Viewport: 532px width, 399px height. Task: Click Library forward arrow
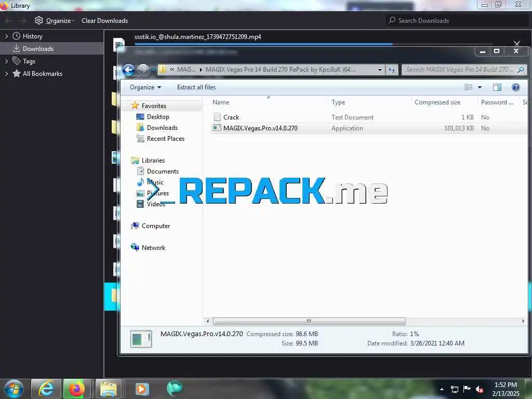(x=22, y=21)
